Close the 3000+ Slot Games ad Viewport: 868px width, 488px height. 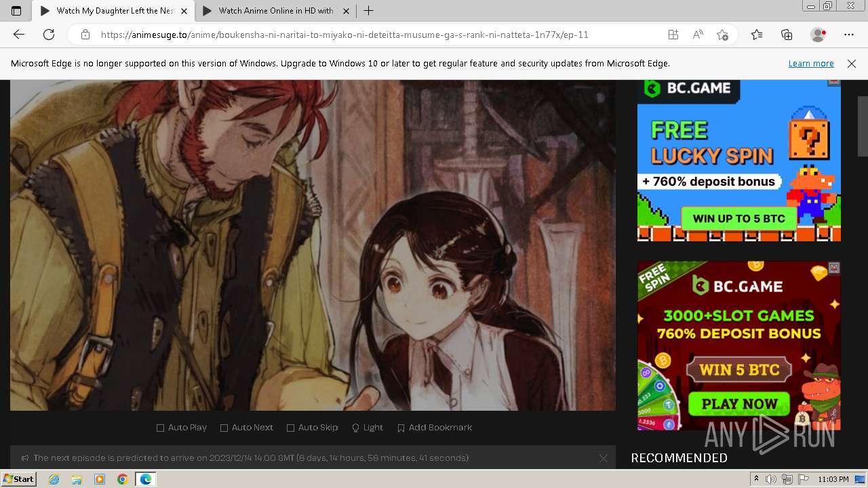click(x=834, y=268)
